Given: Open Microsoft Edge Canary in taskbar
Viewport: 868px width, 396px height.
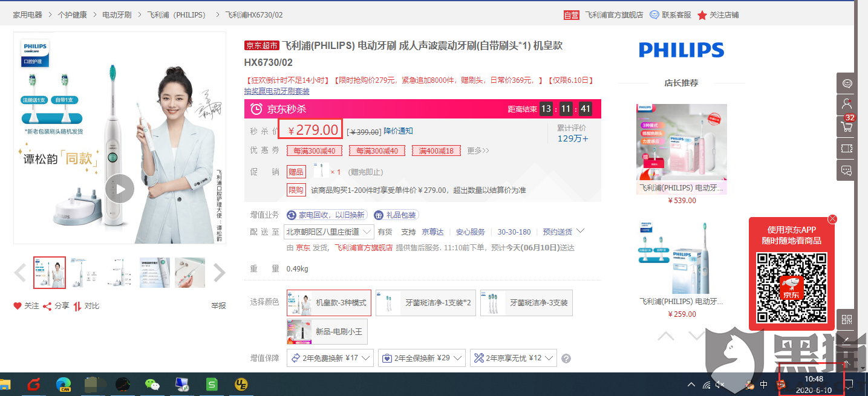Looking at the screenshot, I should click(x=64, y=384).
